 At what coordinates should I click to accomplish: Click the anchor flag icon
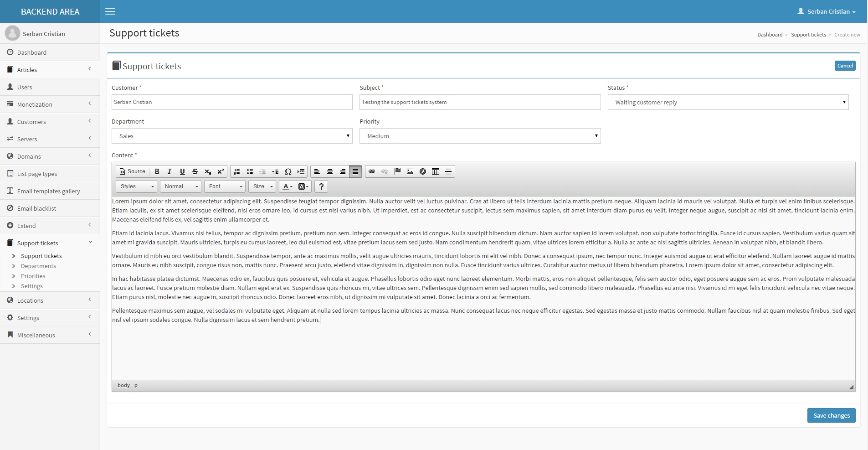tap(397, 171)
